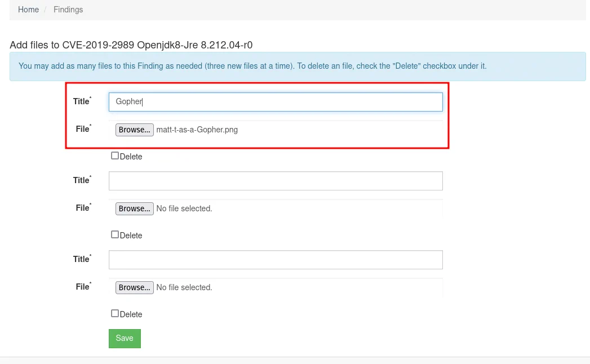Click the third Title label
This screenshot has width=590, height=364.
point(81,259)
